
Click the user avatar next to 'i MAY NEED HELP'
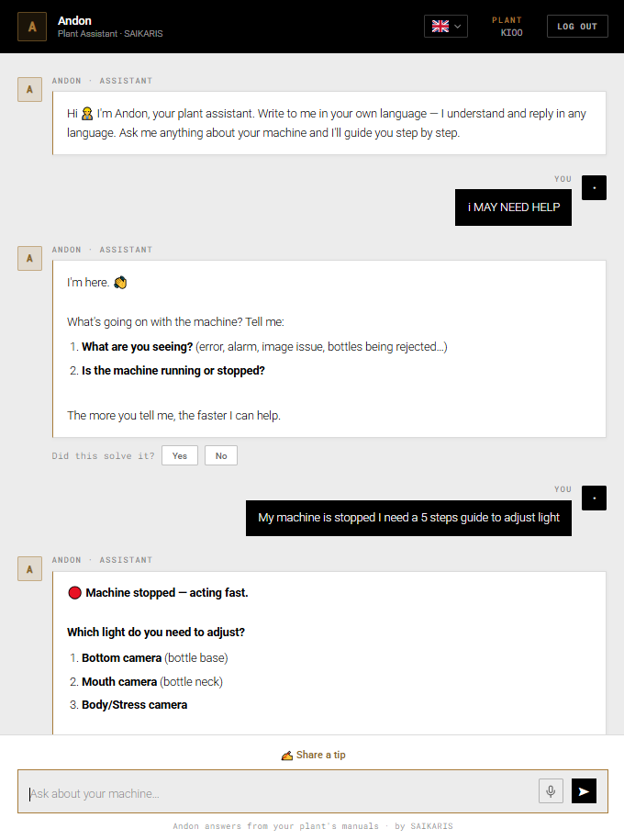point(594,187)
